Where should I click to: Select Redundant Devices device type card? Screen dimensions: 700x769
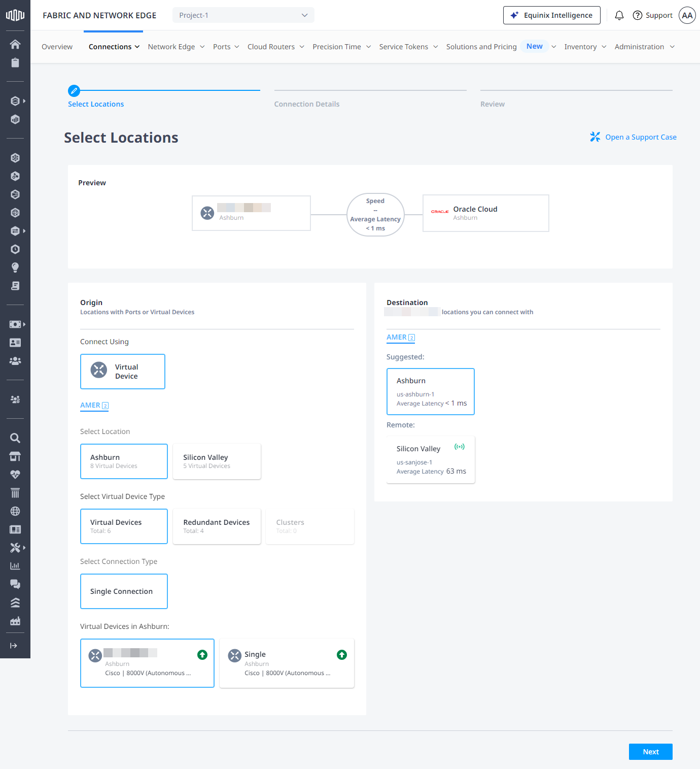(x=217, y=526)
